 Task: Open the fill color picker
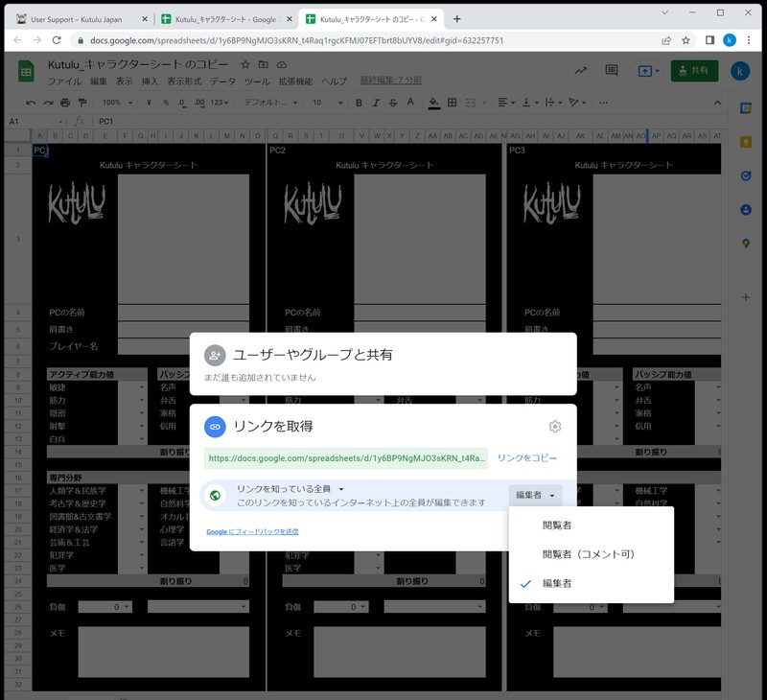coord(434,103)
